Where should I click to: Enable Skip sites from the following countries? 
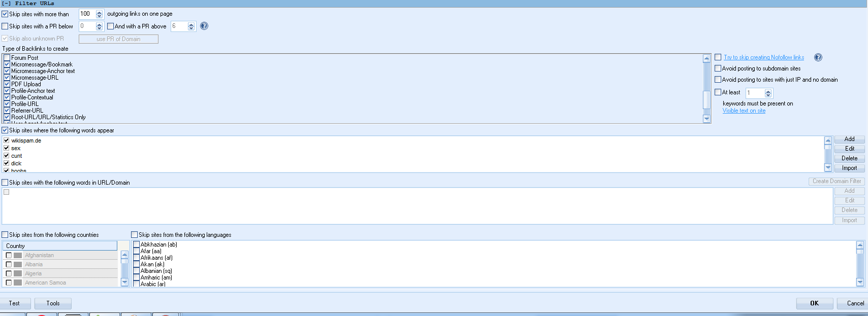[5, 235]
